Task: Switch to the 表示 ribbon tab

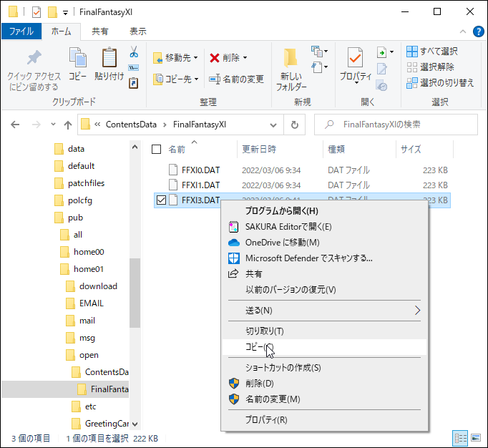Action: click(x=138, y=31)
